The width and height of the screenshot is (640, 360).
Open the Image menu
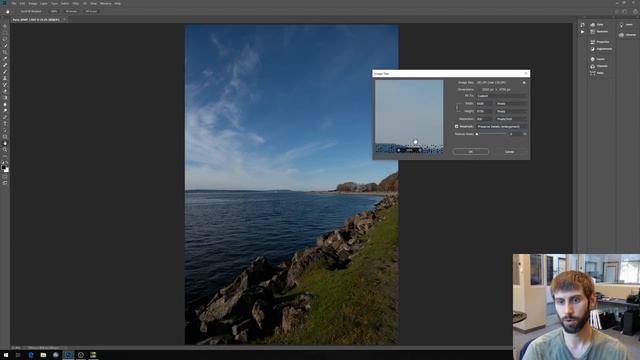pos(33,3)
